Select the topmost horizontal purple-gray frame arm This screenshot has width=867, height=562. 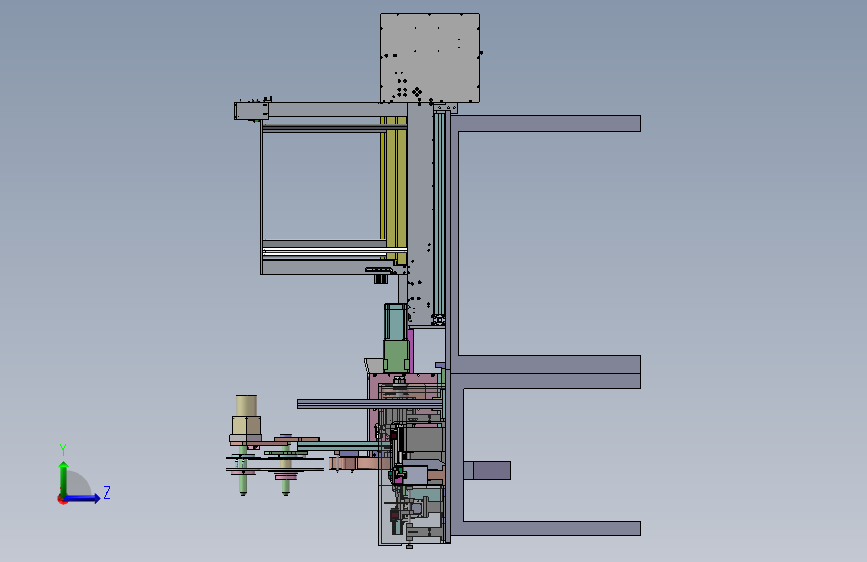548,123
